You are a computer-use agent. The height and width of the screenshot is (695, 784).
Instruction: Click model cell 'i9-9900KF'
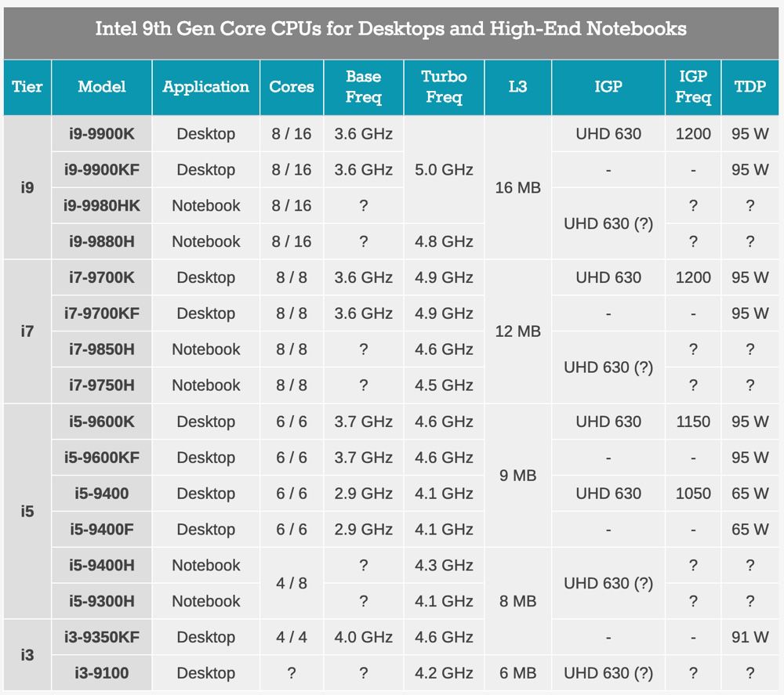point(102,170)
